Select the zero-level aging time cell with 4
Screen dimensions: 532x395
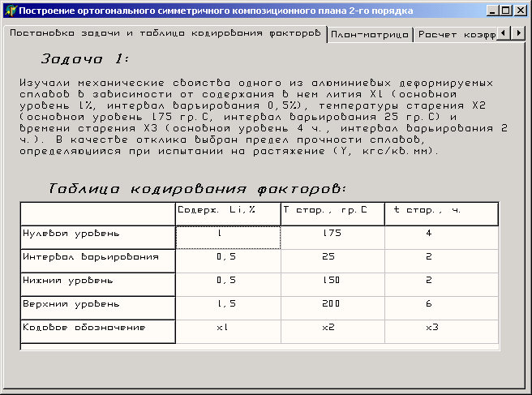[x=442, y=238]
